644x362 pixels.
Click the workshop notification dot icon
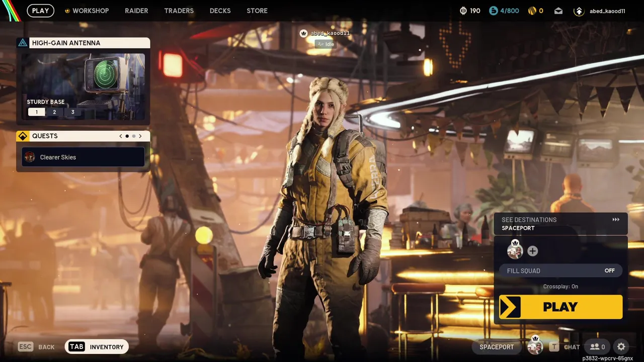pos(67,11)
